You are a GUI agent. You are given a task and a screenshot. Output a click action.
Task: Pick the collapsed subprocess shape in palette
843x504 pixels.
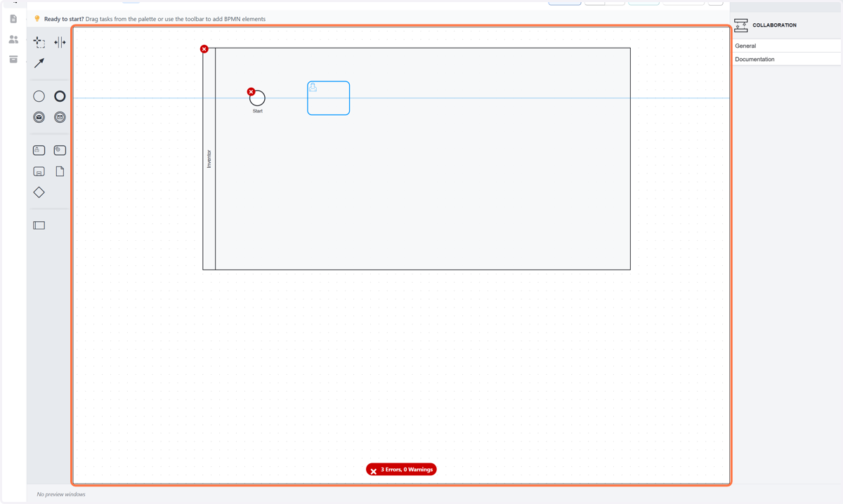39,171
